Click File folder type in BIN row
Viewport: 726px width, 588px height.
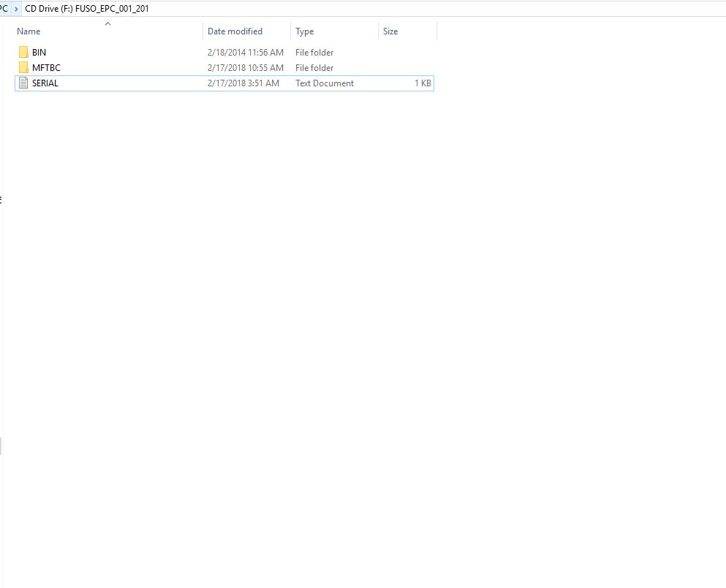coord(314,53)
